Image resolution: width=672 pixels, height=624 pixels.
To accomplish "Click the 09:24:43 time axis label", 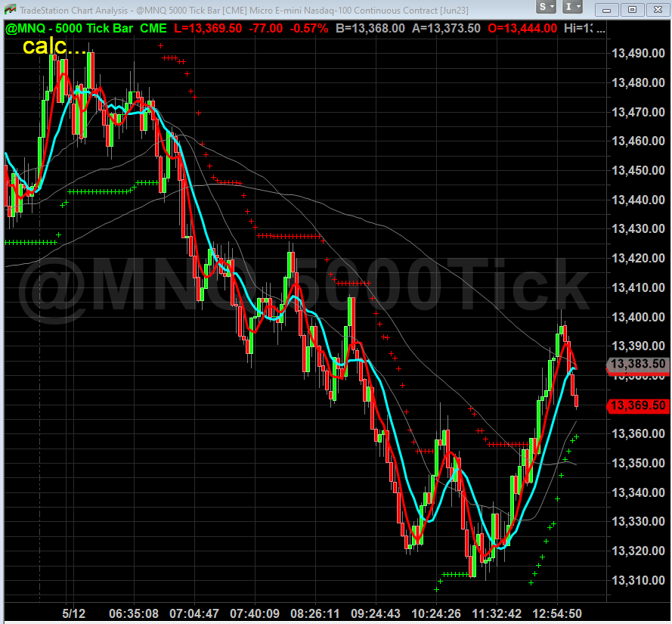I will (x=376, y=613).
